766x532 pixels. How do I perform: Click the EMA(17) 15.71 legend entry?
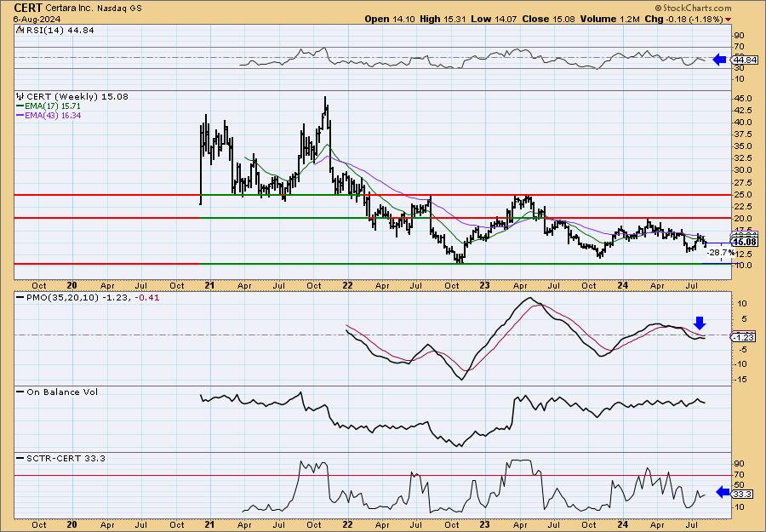pyautogui.click(x=53, y=106)
